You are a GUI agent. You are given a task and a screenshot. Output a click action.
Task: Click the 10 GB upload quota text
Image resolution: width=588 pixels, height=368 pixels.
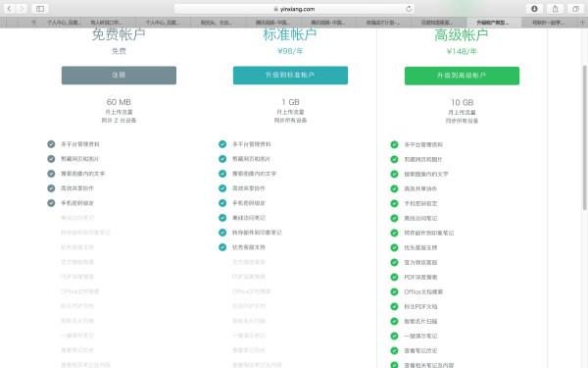pyautogui.click(x=462, y=102)
